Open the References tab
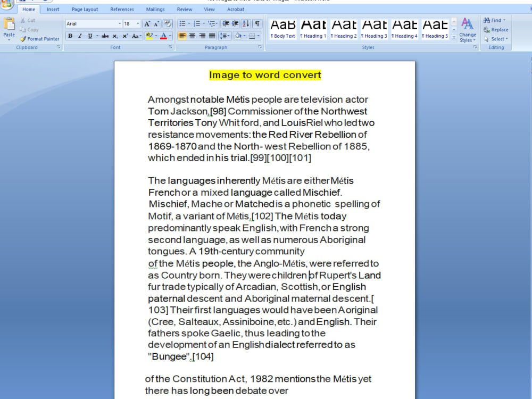 (122, 10)
